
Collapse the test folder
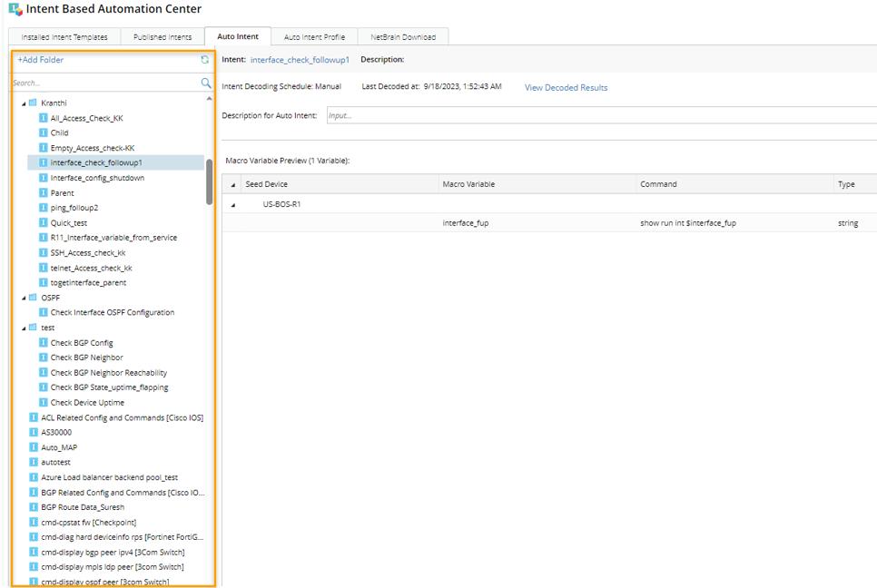[x=24, y=328]
